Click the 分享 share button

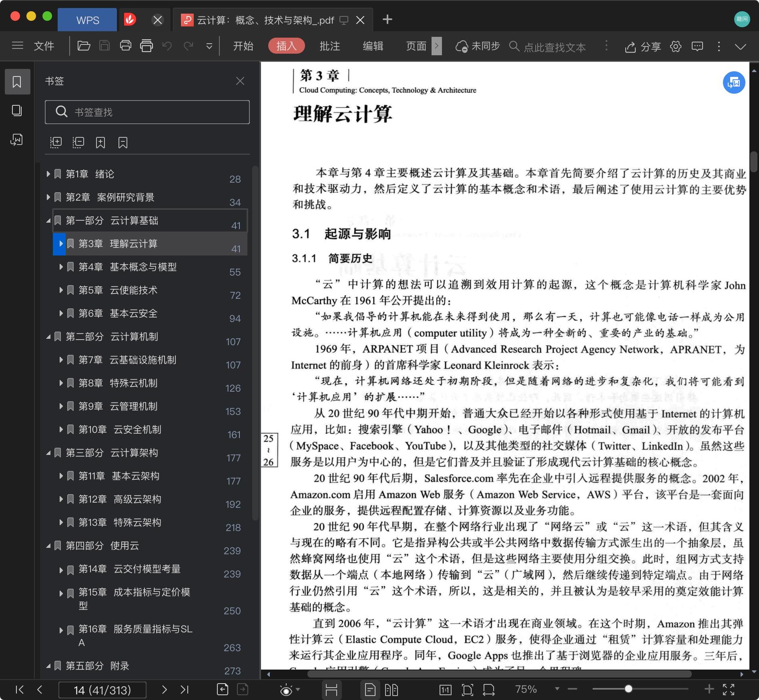pos(643,47)
